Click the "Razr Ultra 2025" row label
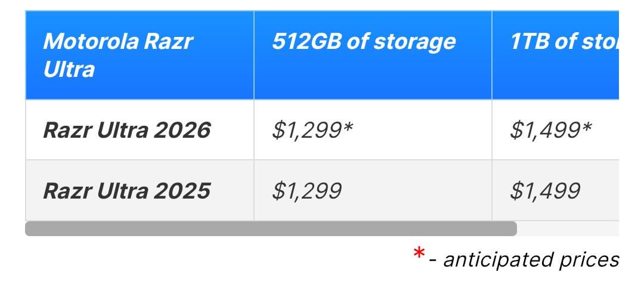This screenshot has height=288, width=644. click(126, 191)
